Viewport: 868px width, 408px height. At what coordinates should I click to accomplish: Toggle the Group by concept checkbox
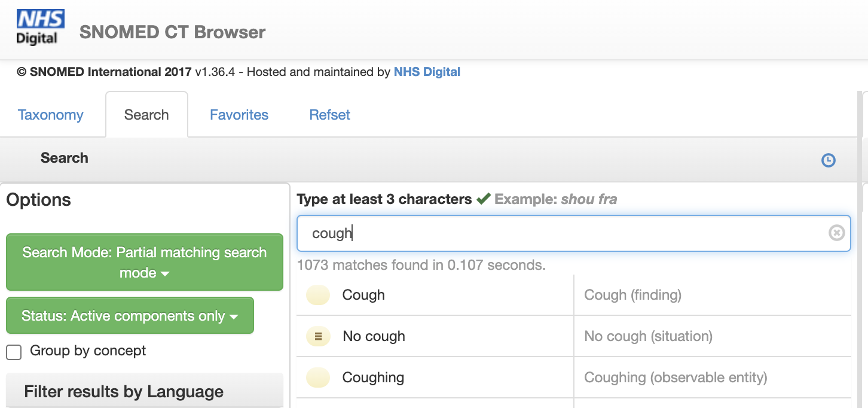(x=14, y=352)
